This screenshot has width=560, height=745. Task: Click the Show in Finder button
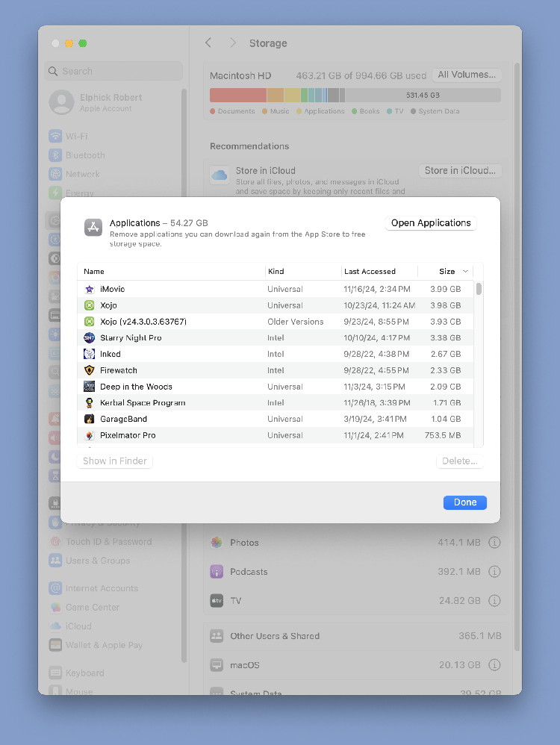(x=114, y=461)
